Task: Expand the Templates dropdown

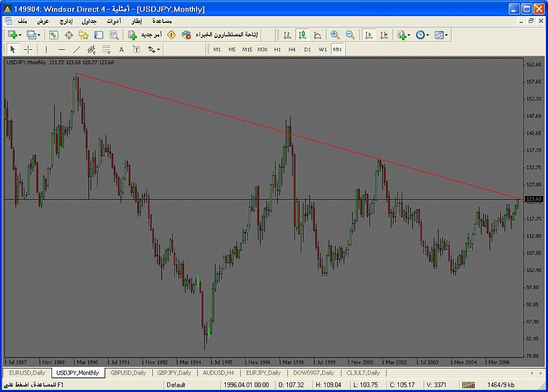Action: click(x=441, y=35)
